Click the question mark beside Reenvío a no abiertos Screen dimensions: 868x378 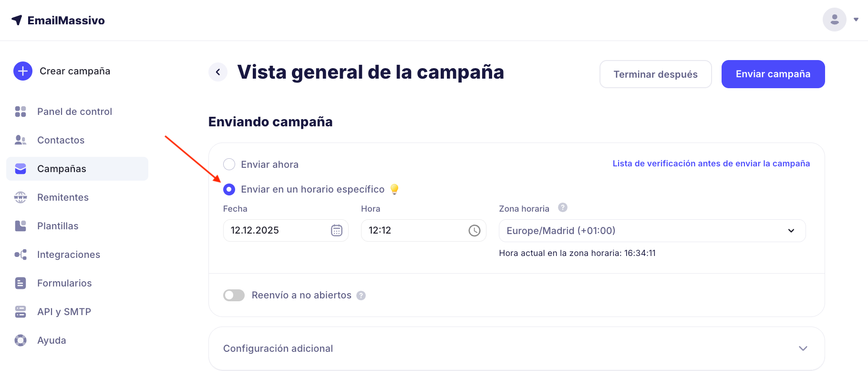[x=362, y=296]
